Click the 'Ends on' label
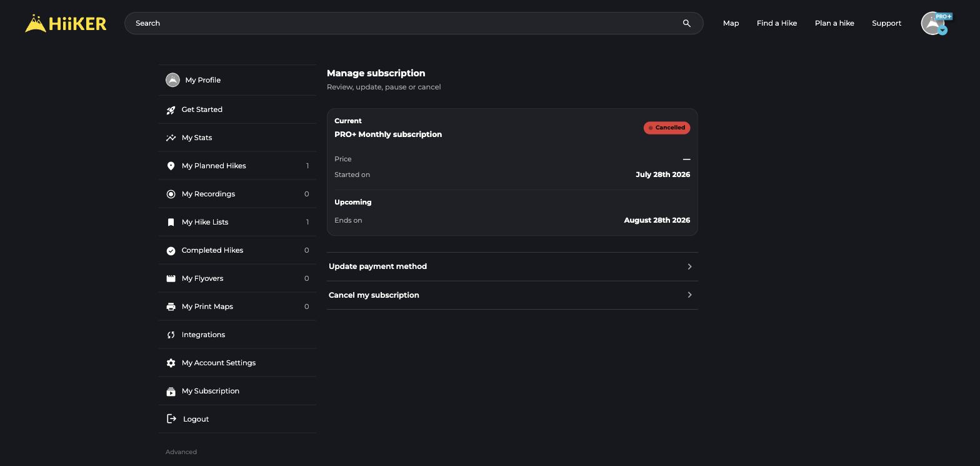This screenshot has height=466, width=980. tap(348, 220)
